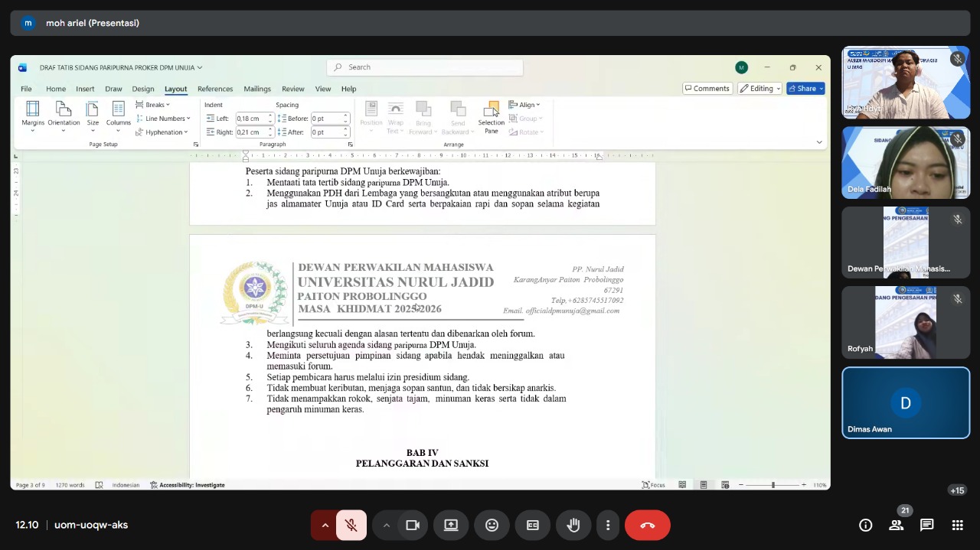Leave the call with red hang-up button

click(648, 525)
